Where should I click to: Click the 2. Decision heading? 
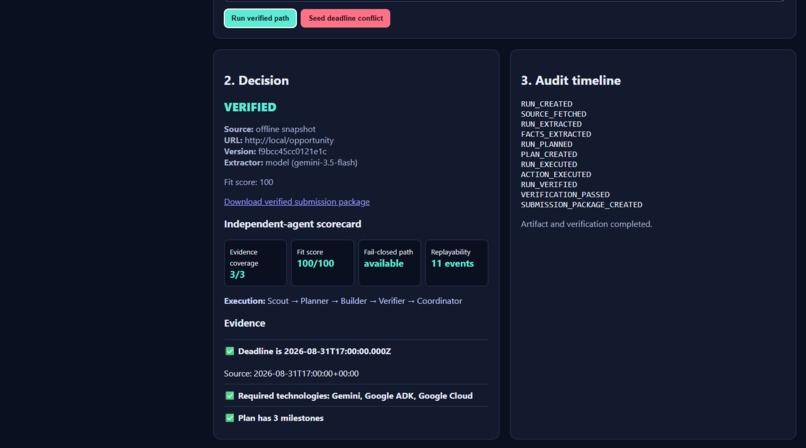(257, 81)
